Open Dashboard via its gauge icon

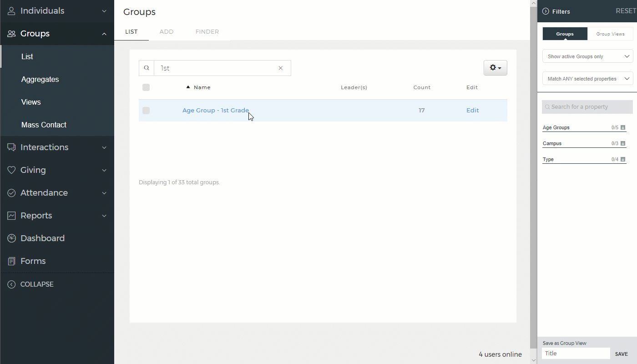tap(12, 238)
